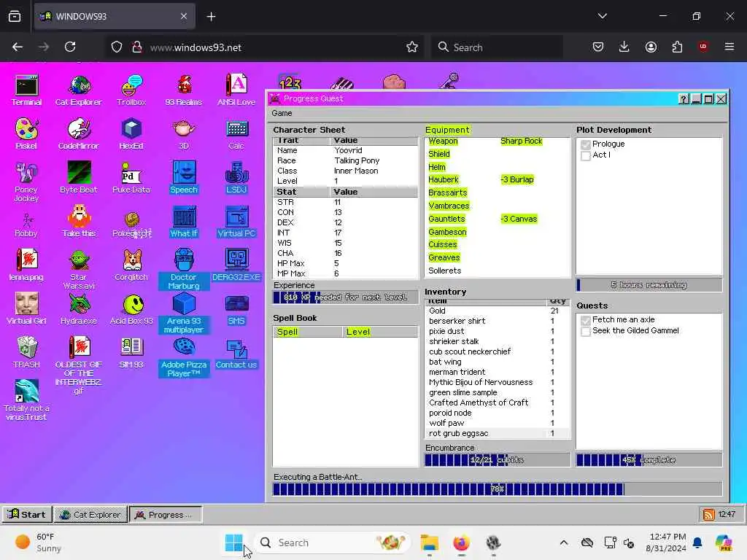Open the TRASH bin icon
Screen dimensions: 747x560
pyautogui.click(x=26, y=352)
